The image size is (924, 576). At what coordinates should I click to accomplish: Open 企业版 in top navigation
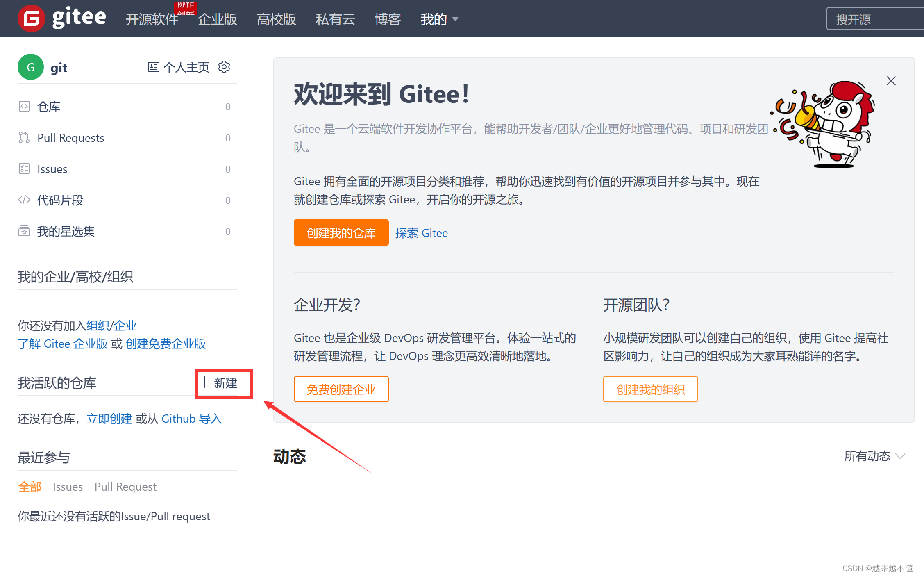click(218, 19)
